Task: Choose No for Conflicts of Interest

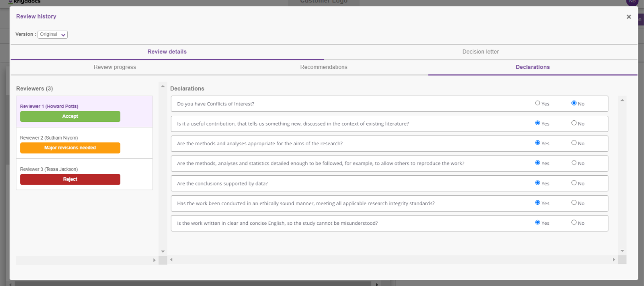Action: point(574,103)
